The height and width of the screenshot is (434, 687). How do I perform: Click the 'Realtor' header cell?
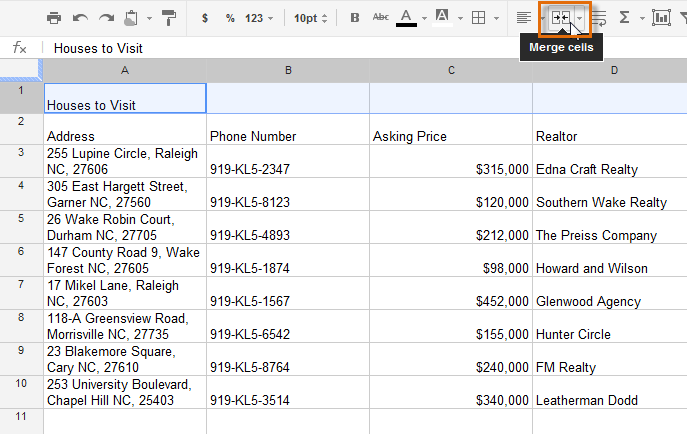pos(610,129)
